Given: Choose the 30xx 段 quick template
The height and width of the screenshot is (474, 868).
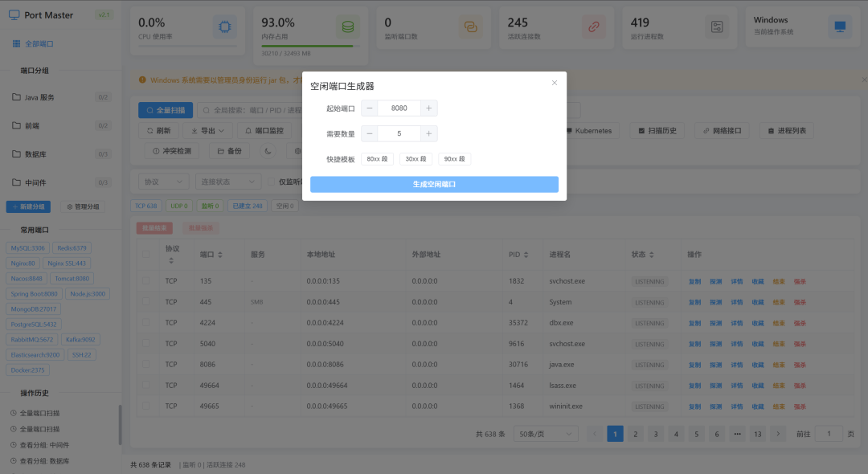Looking at the screenshot, I should 416,159.
